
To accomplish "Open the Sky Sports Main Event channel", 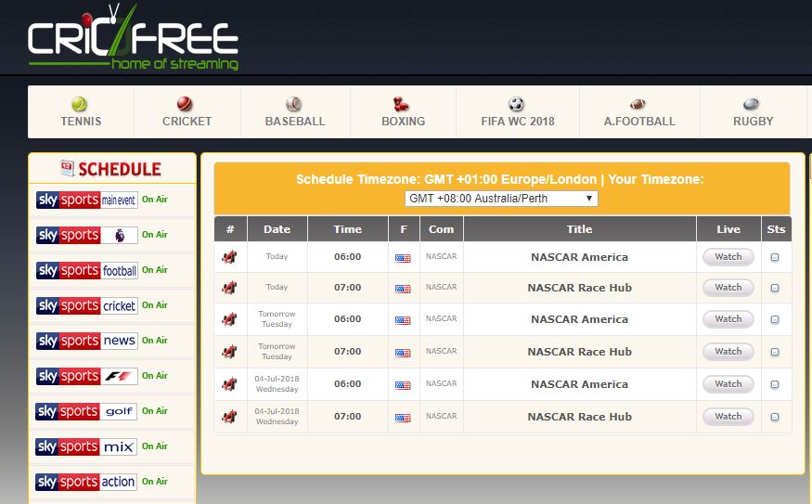I will click(86, 200).
